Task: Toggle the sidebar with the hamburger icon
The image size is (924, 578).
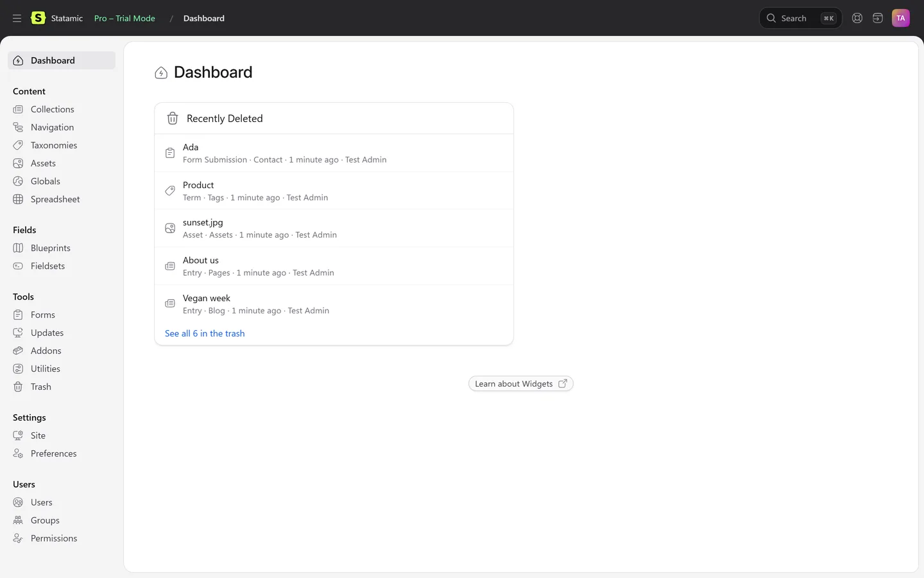Action: (x=17, y=18)
